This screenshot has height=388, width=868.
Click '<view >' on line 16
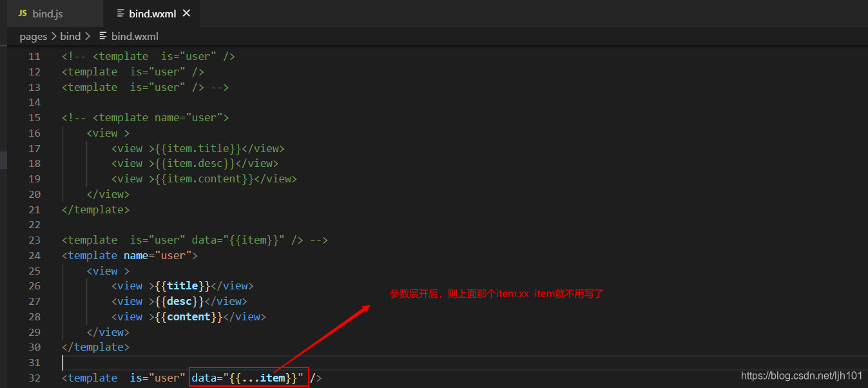pyautogui.click(x=108, y=133)
